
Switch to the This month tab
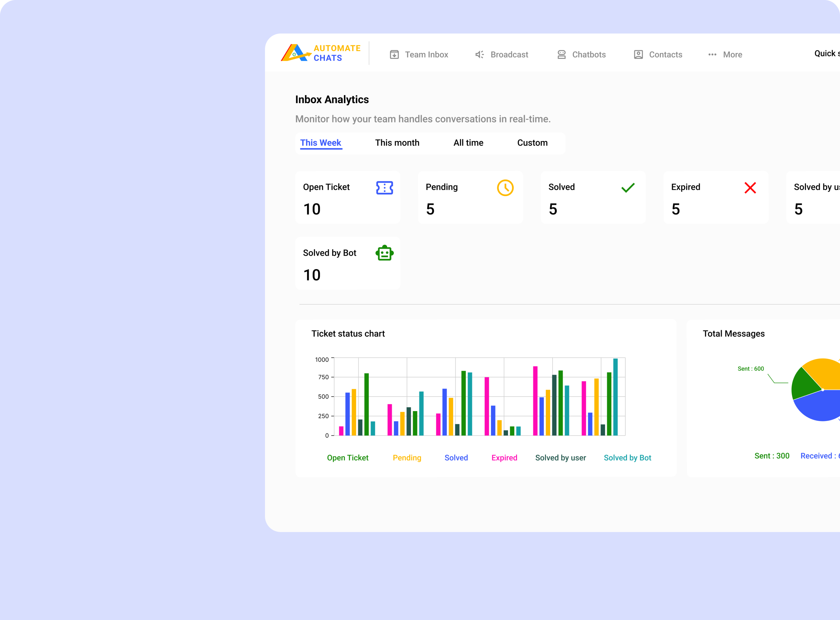397,143
